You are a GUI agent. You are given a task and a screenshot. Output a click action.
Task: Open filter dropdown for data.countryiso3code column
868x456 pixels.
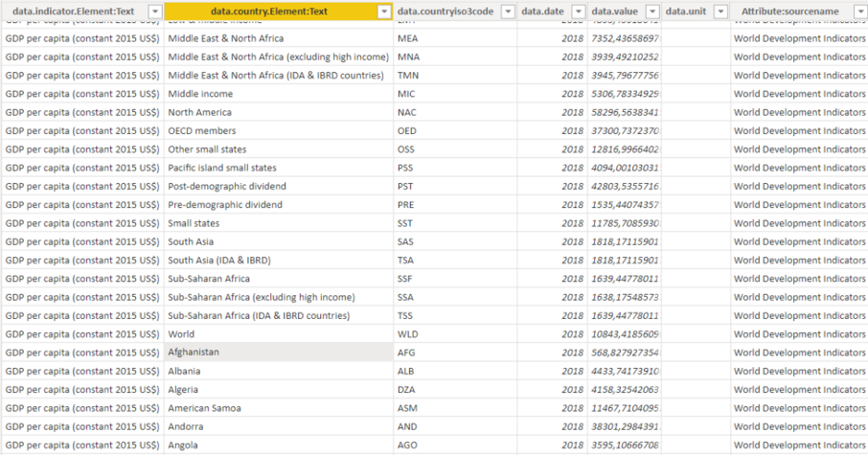coord(508,11)
